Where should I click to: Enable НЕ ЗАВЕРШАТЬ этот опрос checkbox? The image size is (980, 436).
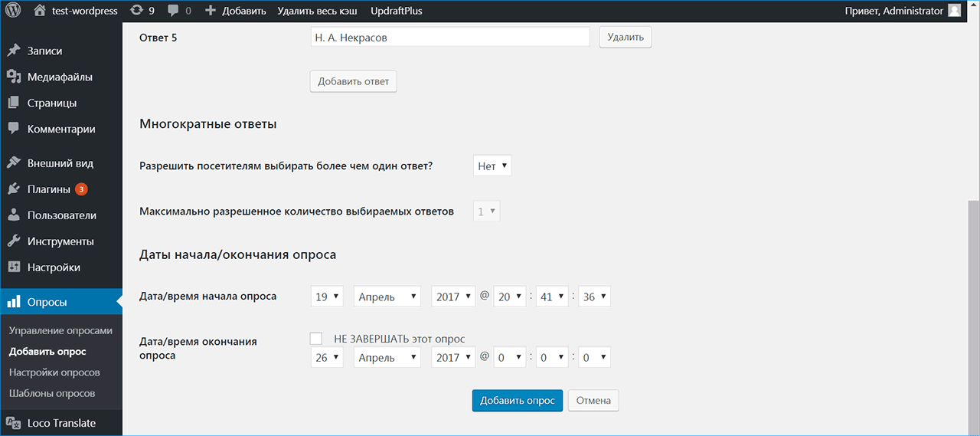point(316,339)
